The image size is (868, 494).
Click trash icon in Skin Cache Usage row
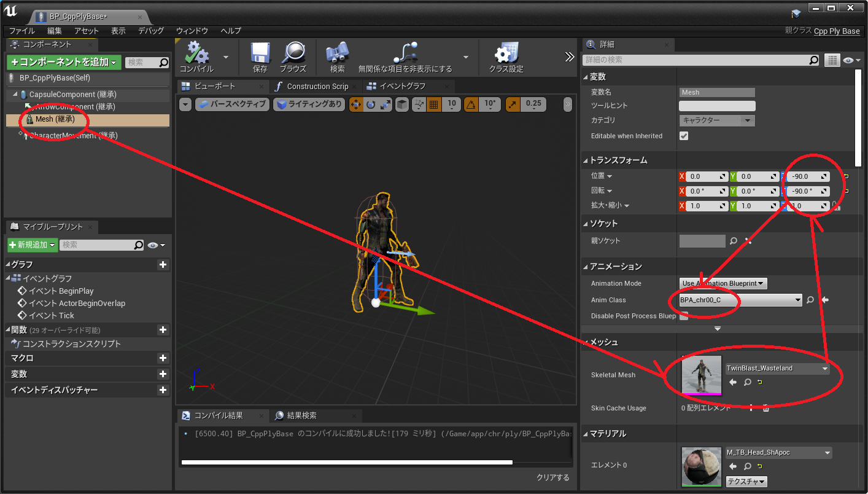(x=765, y=408)
